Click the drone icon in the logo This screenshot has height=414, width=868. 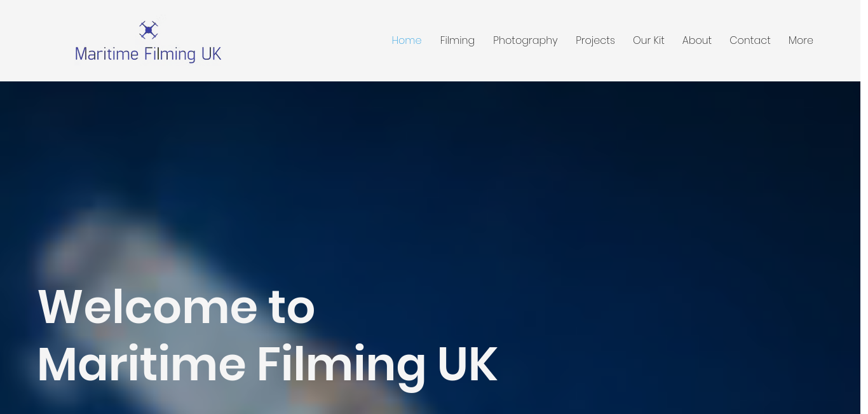(149, 30)
